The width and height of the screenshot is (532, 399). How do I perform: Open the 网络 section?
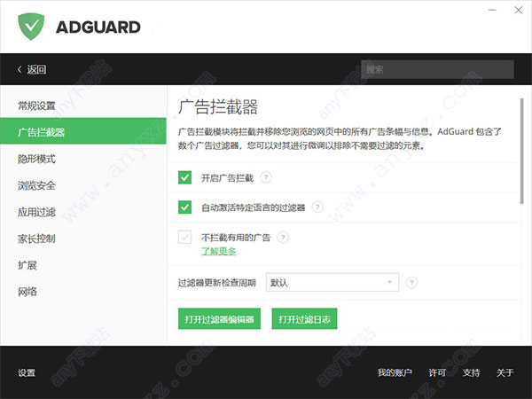(x=83, y=292)
